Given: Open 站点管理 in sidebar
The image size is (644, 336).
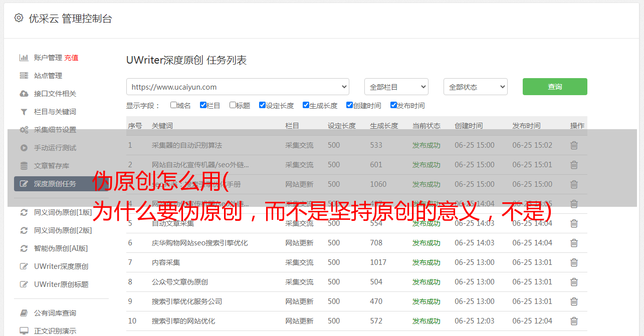Looking at the screenshot, I should click(48, 76).
